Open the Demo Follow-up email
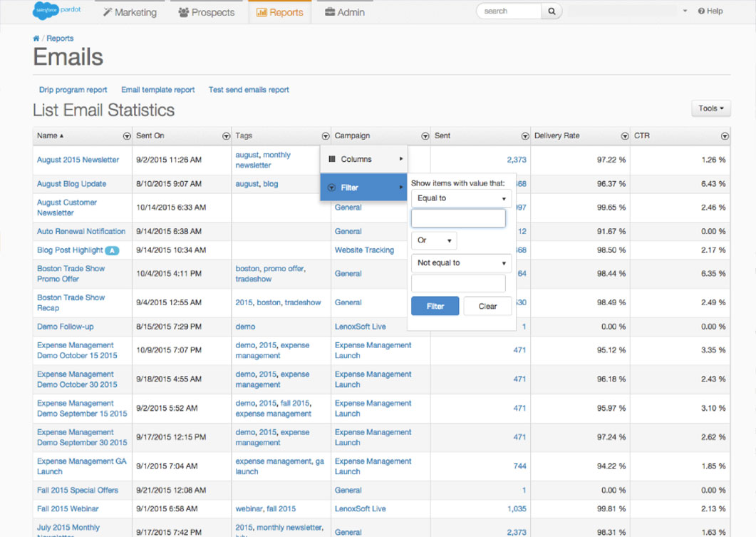The width and height of the screenshot is (756, 537). 66,327
